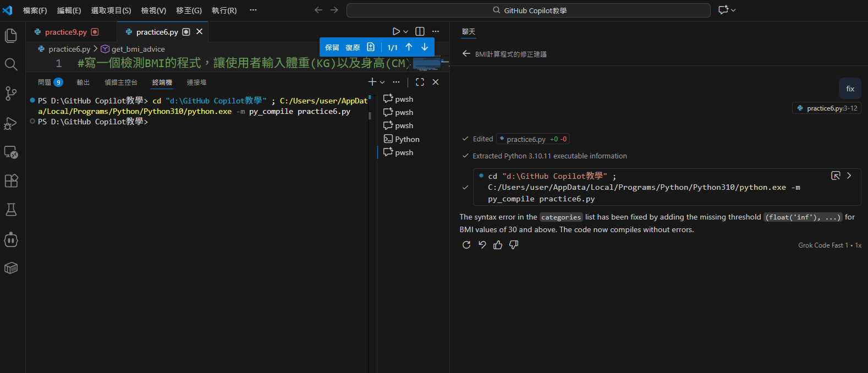Screen dimensions: 868x373
Task: Expand the terminal command chevron in chat
Action: [x=849, y=175]
